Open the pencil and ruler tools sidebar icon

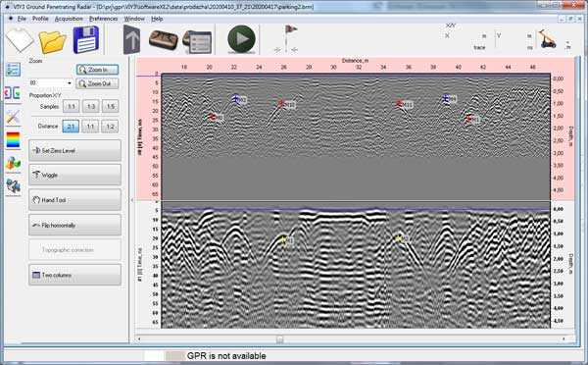tap(13, 117)
